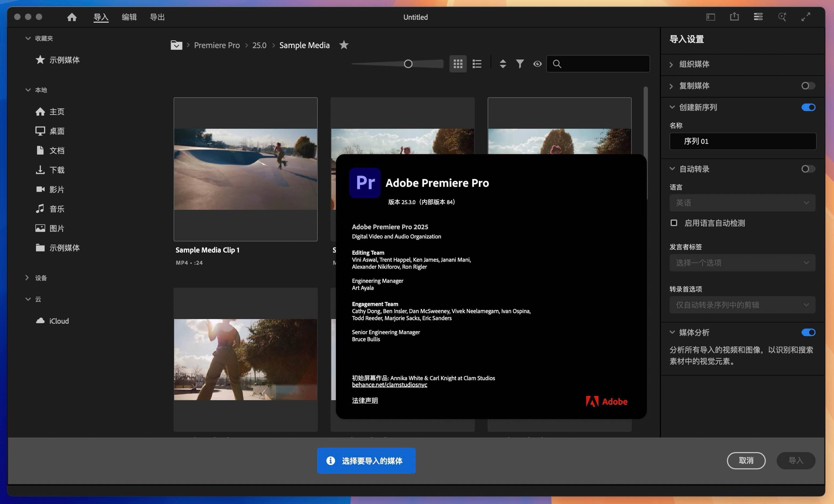Viewport: 834px width, 504px height.
Task: Click the favorite star next to Sample Media
Action: (x=344, y=45)
